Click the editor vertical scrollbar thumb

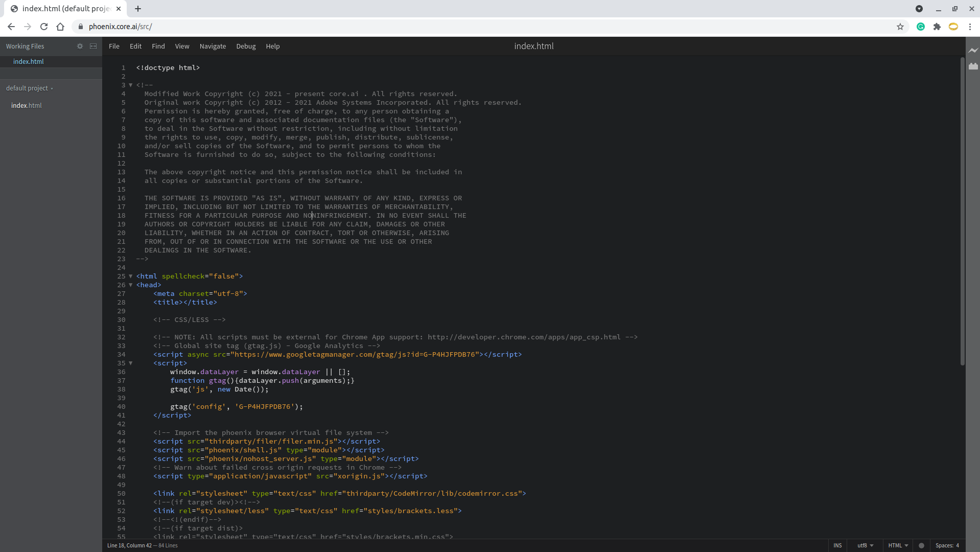(962, 211)
